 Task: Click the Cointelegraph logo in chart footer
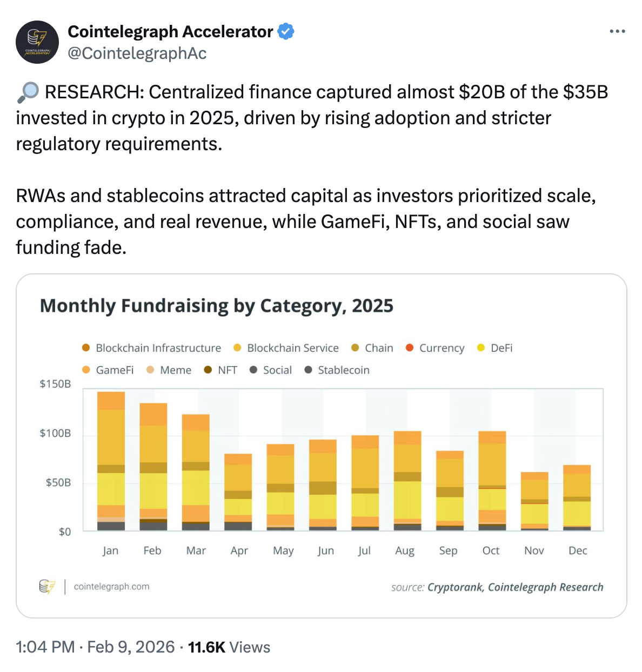coord(48,587)
